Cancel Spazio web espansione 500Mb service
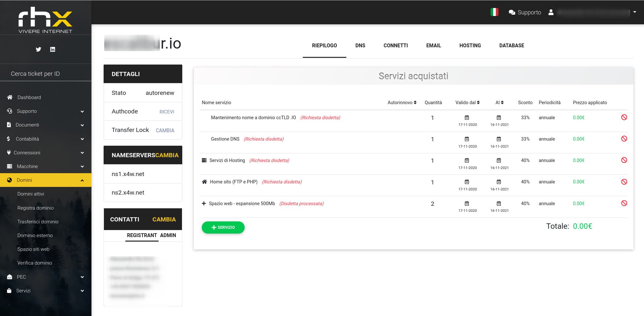 (x=624, y=203)
